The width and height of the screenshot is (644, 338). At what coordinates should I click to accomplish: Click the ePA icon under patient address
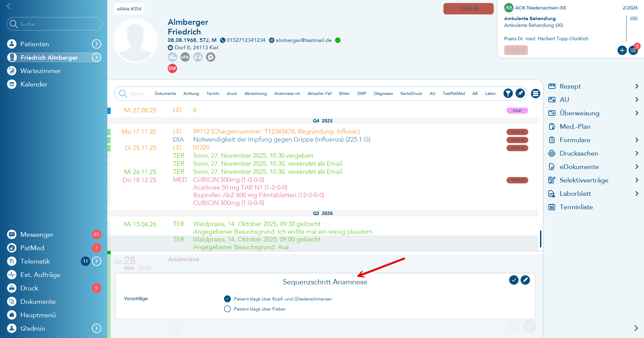(x=185, y=57)
